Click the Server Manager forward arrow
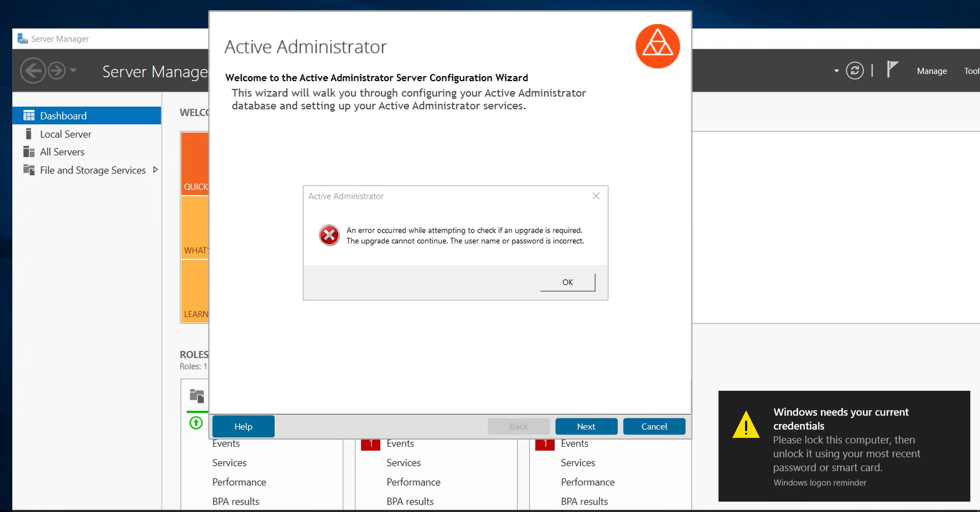This screenshot has height=512, width=980. click(x=57, y=70)
